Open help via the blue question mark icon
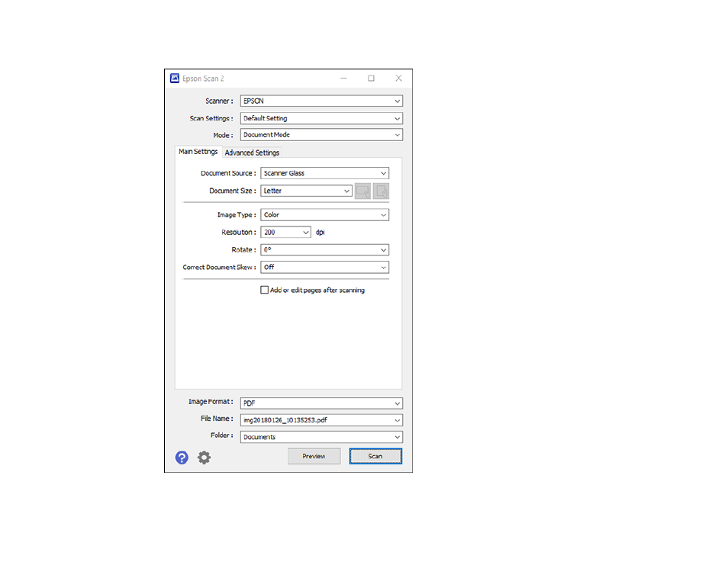Screen dimensions: 728x562 pos(182,458)
